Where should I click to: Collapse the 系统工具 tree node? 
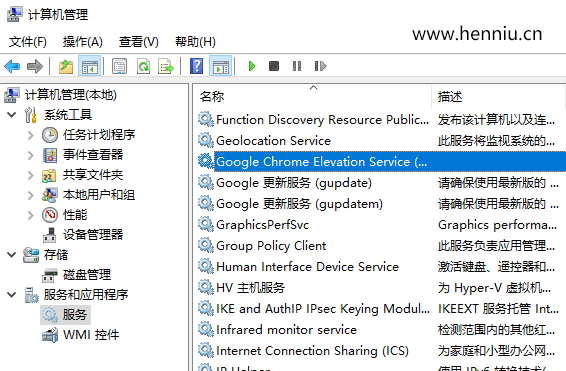pos(12,115)
